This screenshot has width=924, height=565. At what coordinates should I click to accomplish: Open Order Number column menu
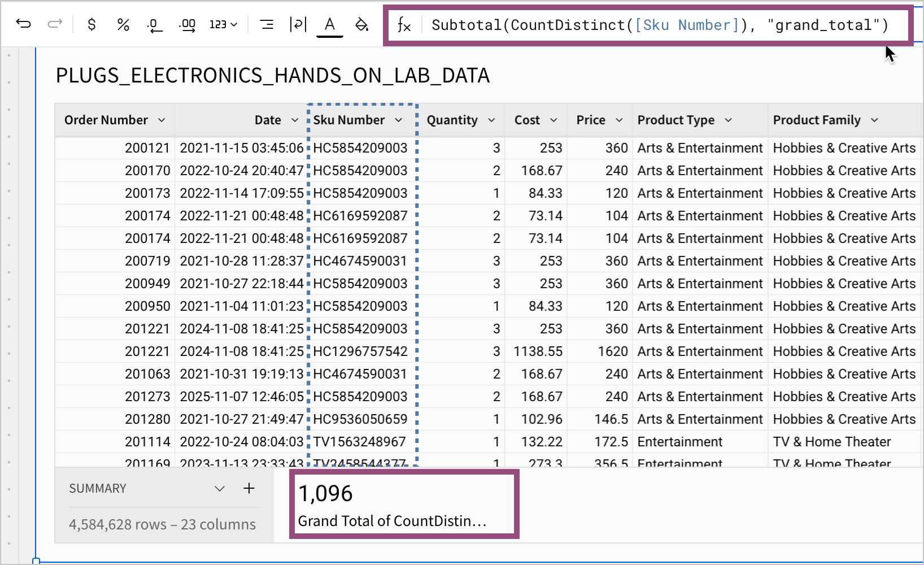point(162,120)
